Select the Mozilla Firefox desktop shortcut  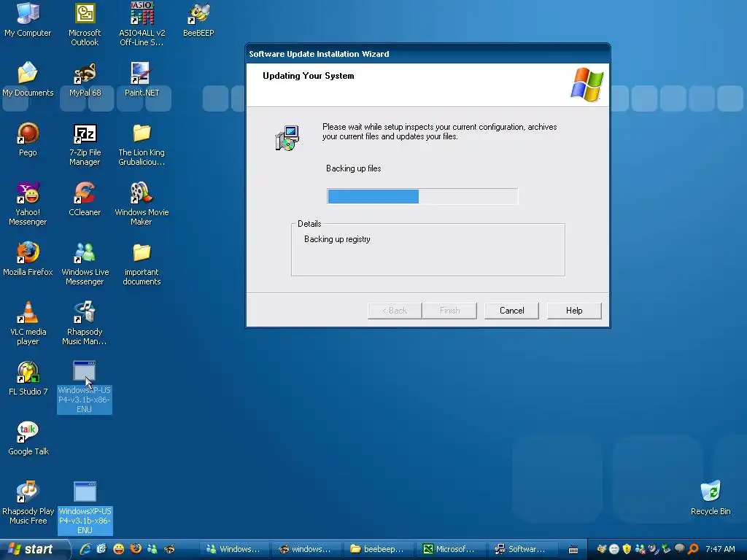pos(28,259)
